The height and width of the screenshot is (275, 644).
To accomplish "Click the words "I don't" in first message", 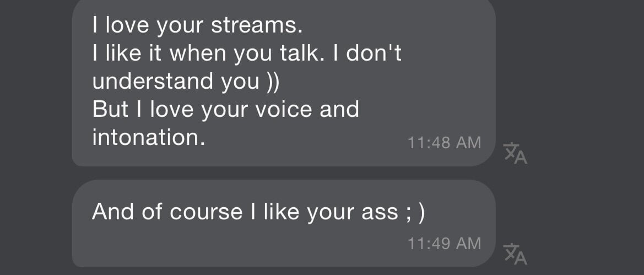I will pyautogui.click(x=367, y=53).
